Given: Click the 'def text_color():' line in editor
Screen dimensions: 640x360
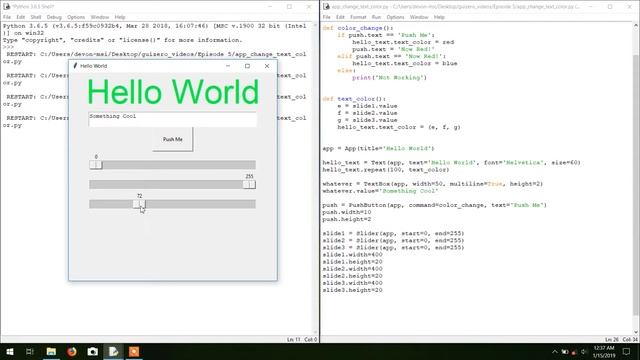Looking at the screenshot, I should pos(354,99).
